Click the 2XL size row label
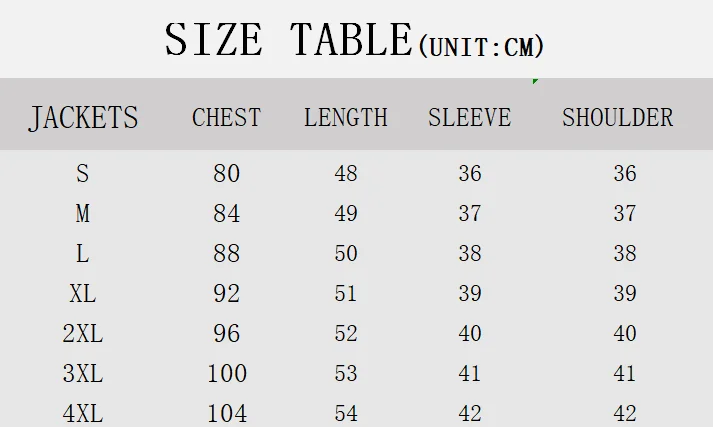Viewport: 713px width, 427px height. [82, 333]
